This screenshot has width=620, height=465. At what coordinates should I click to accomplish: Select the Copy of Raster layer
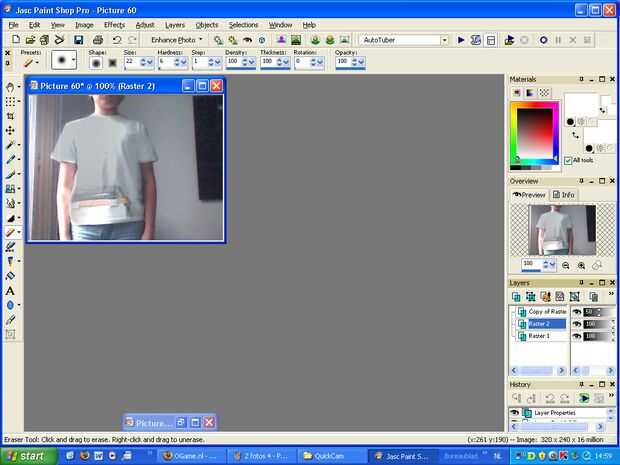click(546, 312)
